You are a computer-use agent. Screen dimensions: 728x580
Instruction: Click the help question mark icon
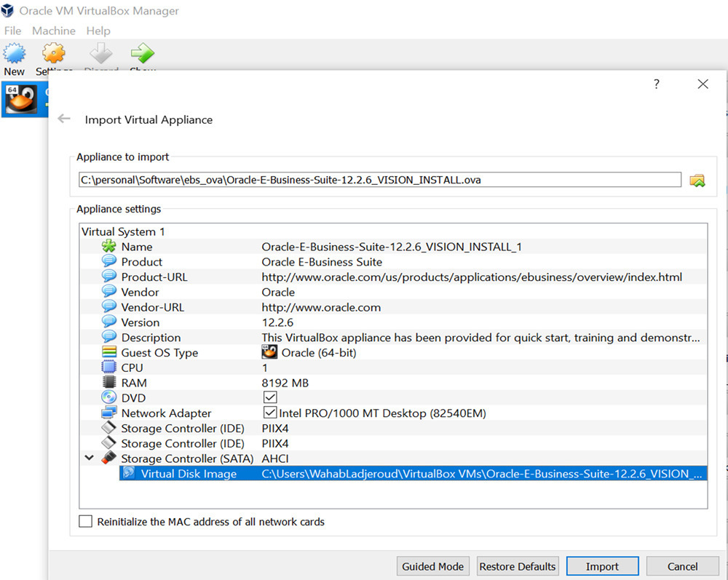point(656,84)
